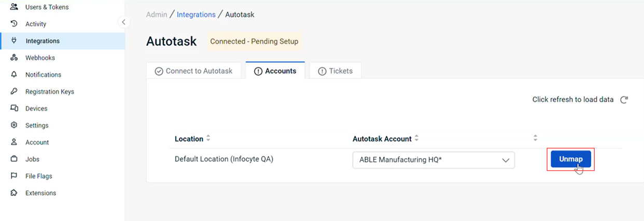The height and width of the screenshot is (221, 644).
Task: Click the refresh icon to load data
Action: tap(624, 100)
